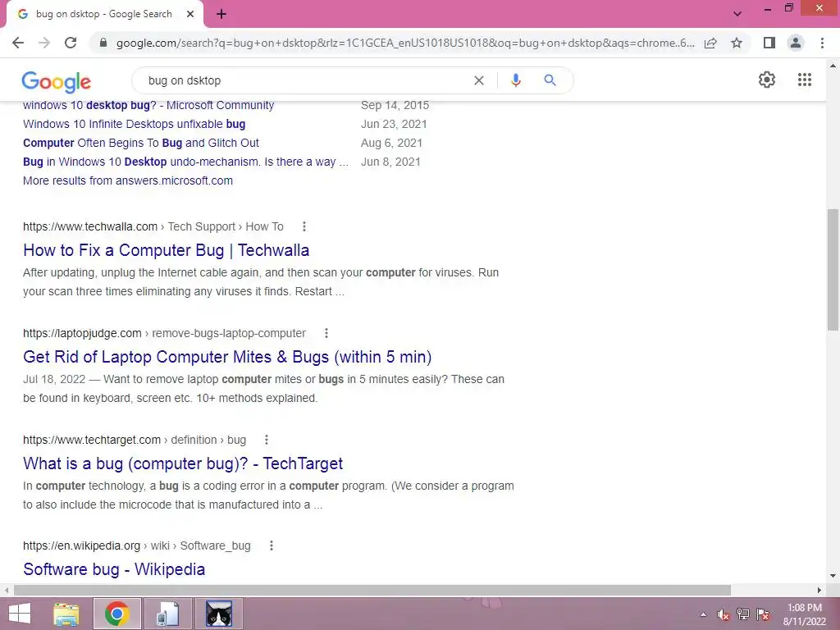Open the en.wikipedia.org result options menu

272,546
